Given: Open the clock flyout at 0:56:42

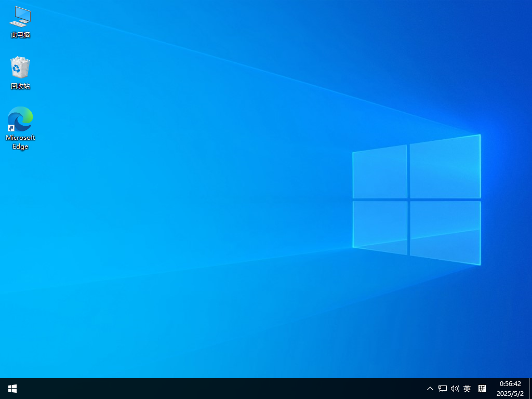Looking at the screenshot, I should tap(510, 384).
